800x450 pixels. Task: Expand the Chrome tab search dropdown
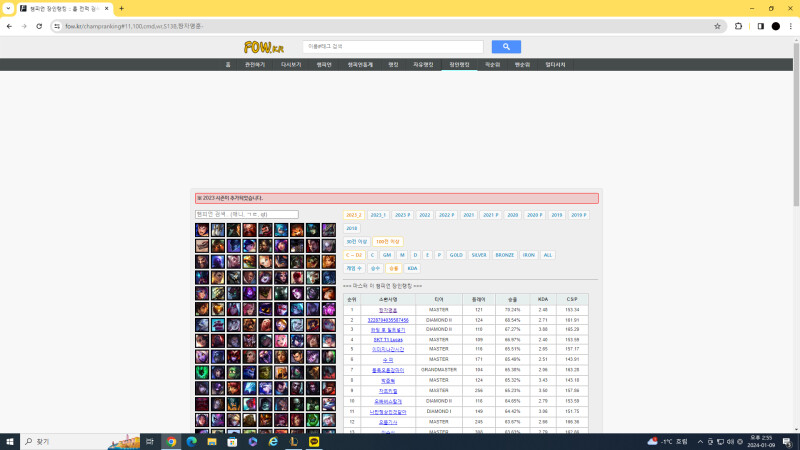pos(7,8)
